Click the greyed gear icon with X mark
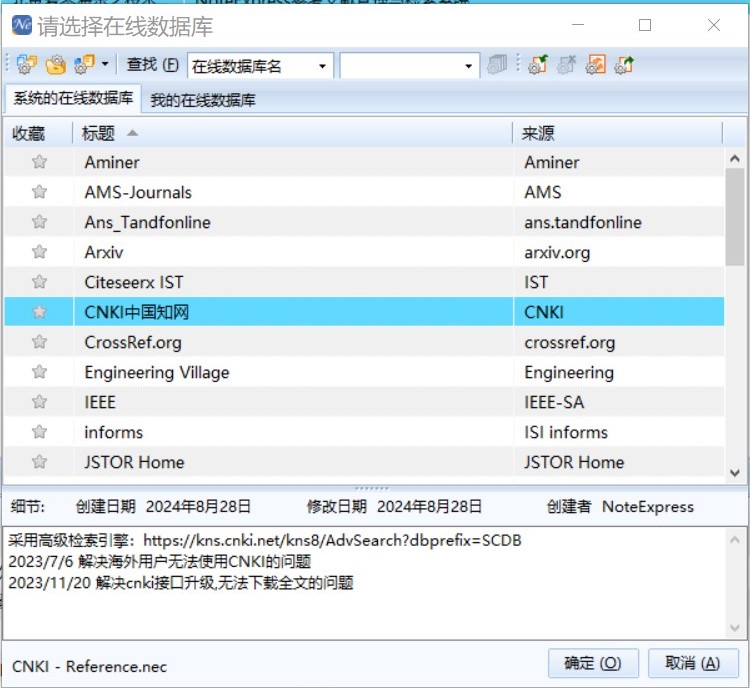750x688 pixels. (567, 65)
